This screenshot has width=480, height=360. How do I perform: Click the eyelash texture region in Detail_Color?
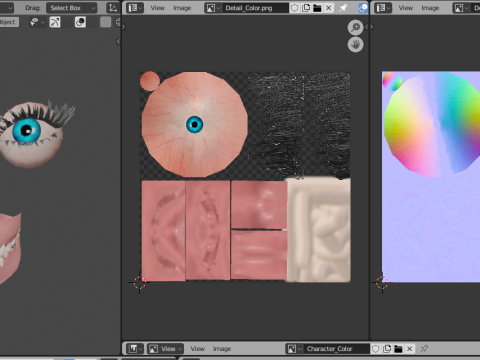click(299, 125)
